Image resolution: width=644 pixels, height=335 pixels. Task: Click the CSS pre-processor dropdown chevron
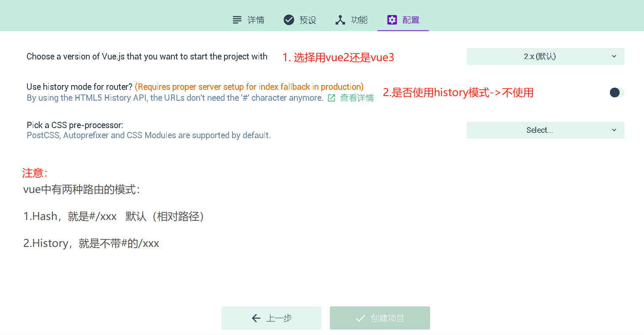(614, 130)
